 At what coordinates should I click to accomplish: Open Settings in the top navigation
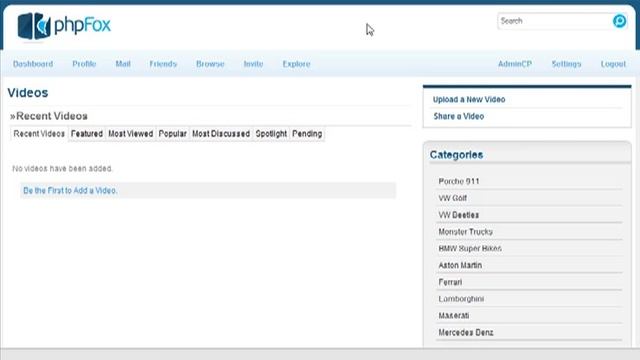566,64
